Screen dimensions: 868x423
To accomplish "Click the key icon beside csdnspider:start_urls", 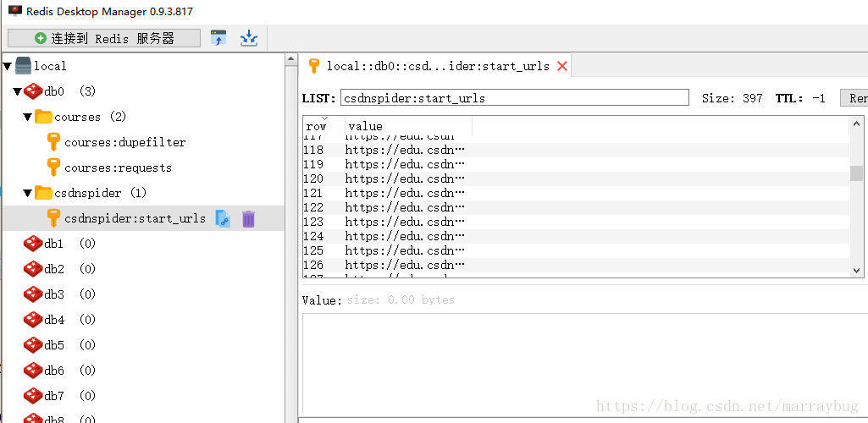I will pos(53,218).
